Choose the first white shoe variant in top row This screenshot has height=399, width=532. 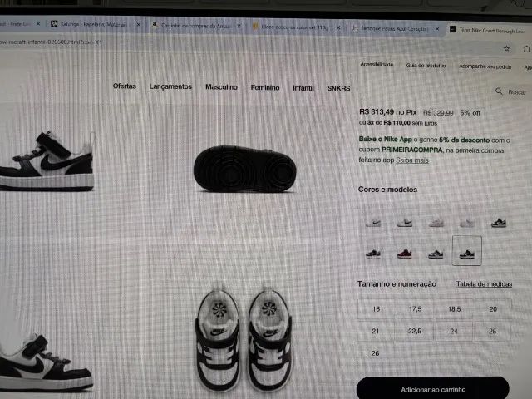coord(373,223)
